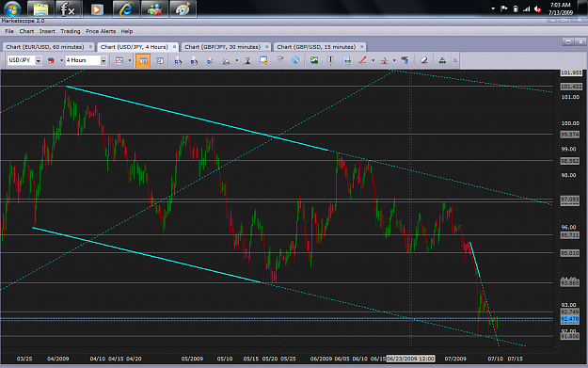
Task: Select the short steep solid cyan trendline
Action: tap(475, 260)
